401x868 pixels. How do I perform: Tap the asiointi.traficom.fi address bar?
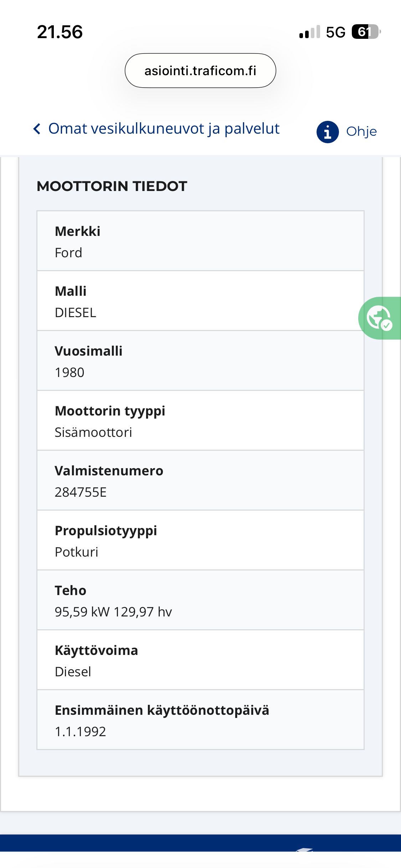coord(200,71)
